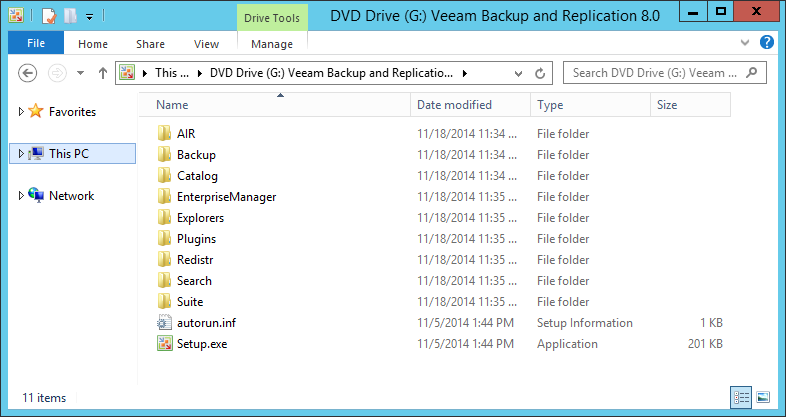The height and width of the screenshot is (417, 786).
Task: Click the 'Application' type cell for Setup.exe
Action: [x=567, y=344]
